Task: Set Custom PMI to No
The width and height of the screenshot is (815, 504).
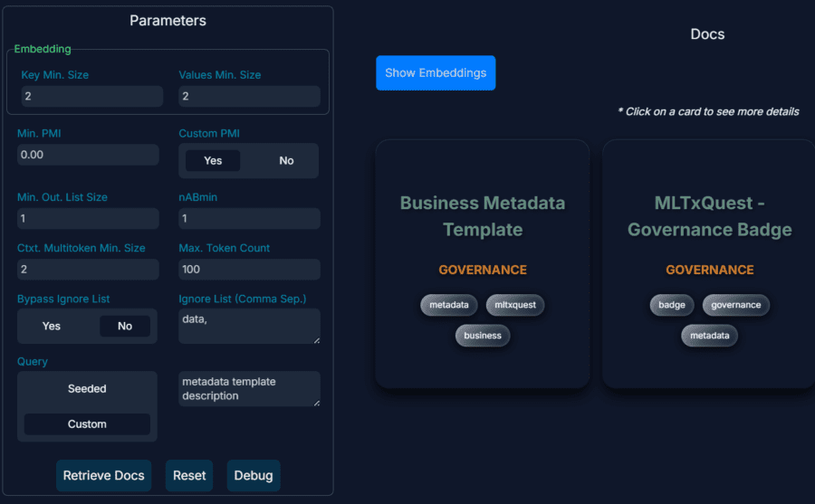Action: tap(286, 160)
